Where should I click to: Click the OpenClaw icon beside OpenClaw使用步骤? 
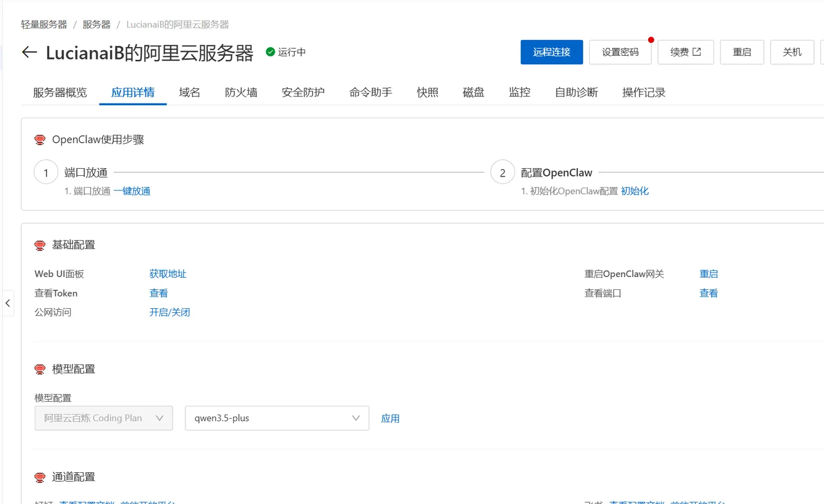(40, 140)
